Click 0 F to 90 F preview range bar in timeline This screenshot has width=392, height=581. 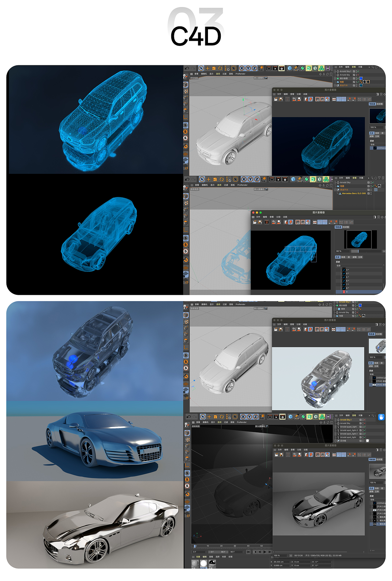[218, 552]
